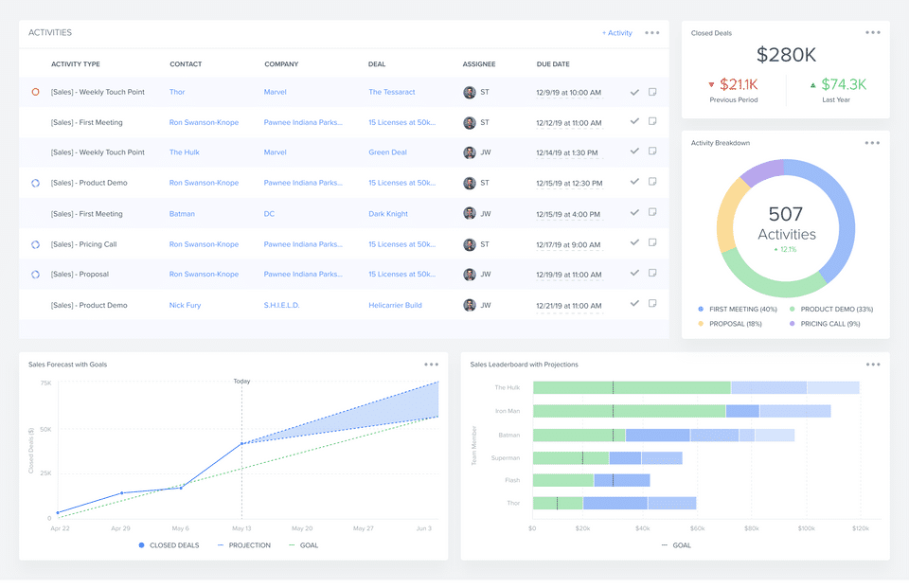Open note icon for Helicarrier Build activity
Viewport: 909px width, 588px height.
(652, 303)
